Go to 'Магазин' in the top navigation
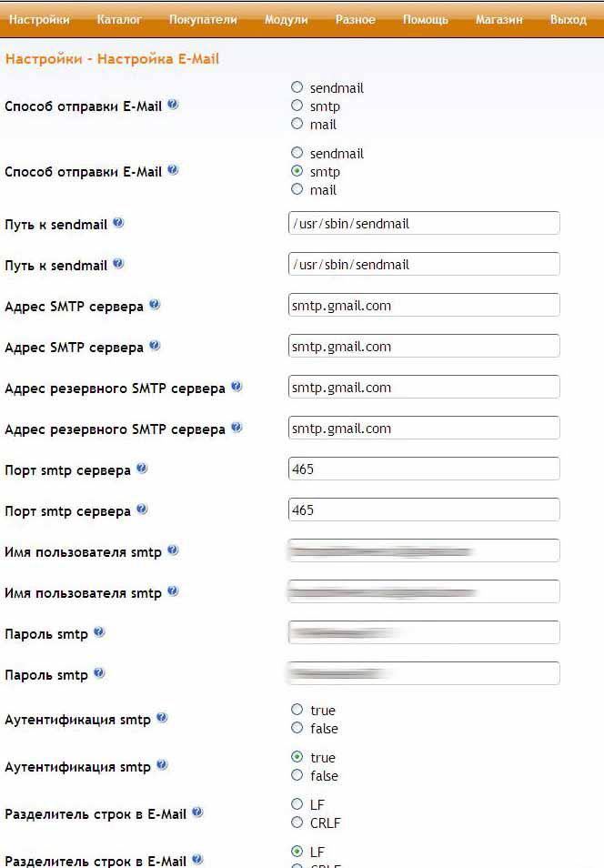Viewport: 604px width, 868px height. point(498,19)
